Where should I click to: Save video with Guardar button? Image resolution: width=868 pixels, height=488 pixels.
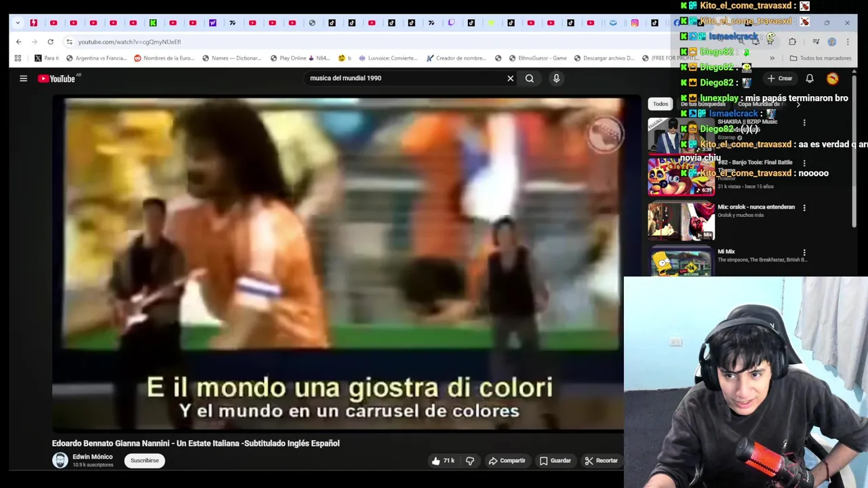[555, 461]
